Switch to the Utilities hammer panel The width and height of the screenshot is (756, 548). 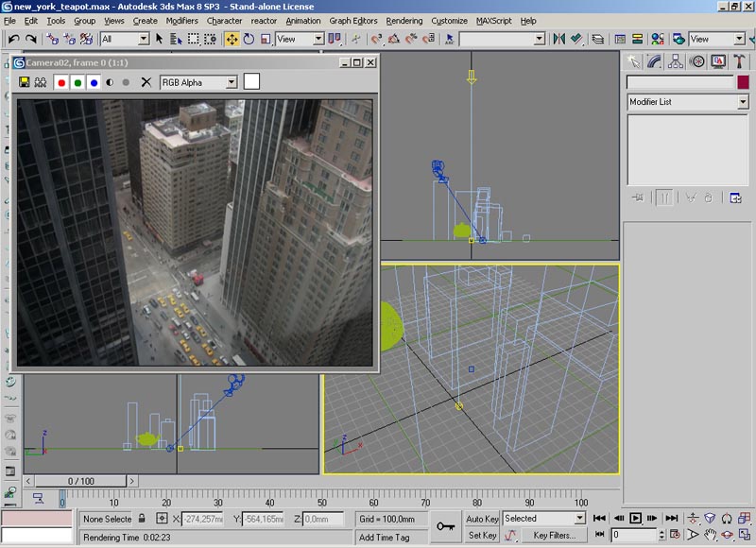(738, 61)
